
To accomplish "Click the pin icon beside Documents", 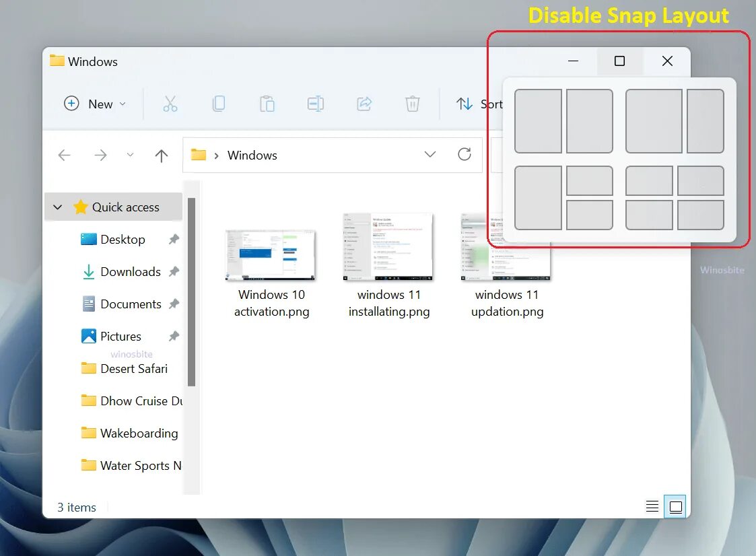I will [174, 304].
